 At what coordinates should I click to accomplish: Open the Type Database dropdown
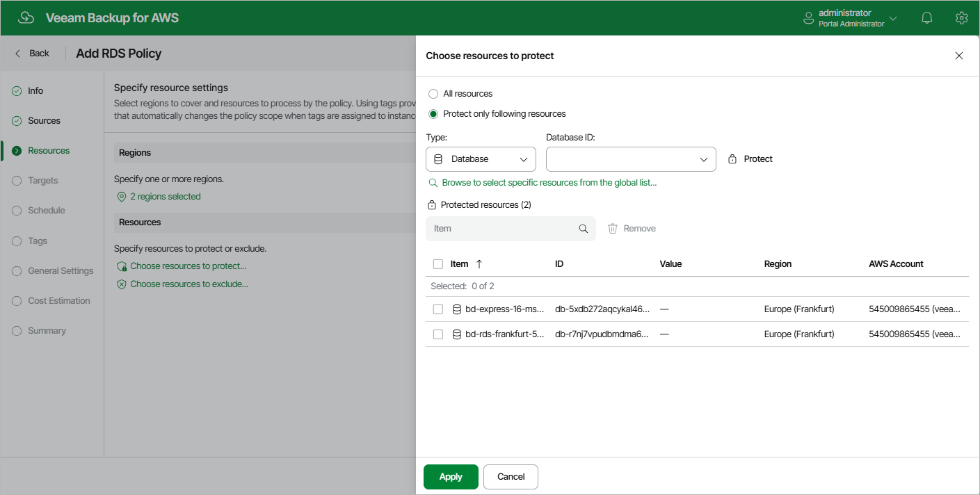pyautogui.click(x=481, y=159)
